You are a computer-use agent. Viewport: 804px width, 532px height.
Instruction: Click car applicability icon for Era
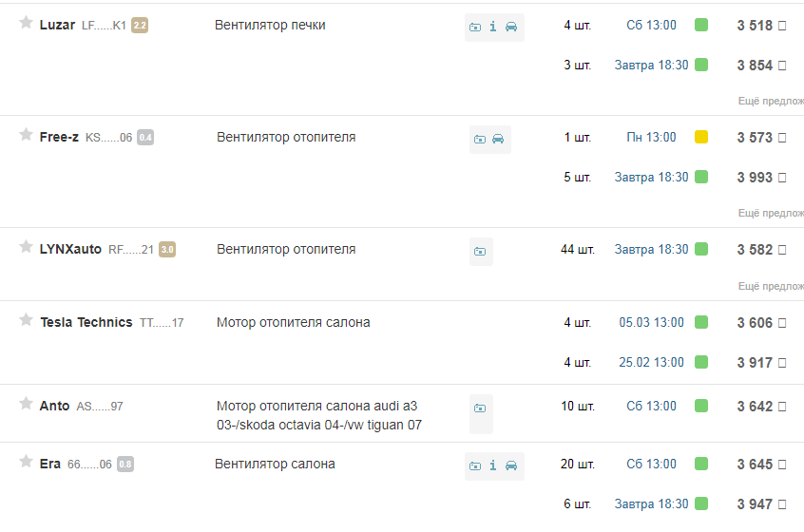tap(511, 465)
